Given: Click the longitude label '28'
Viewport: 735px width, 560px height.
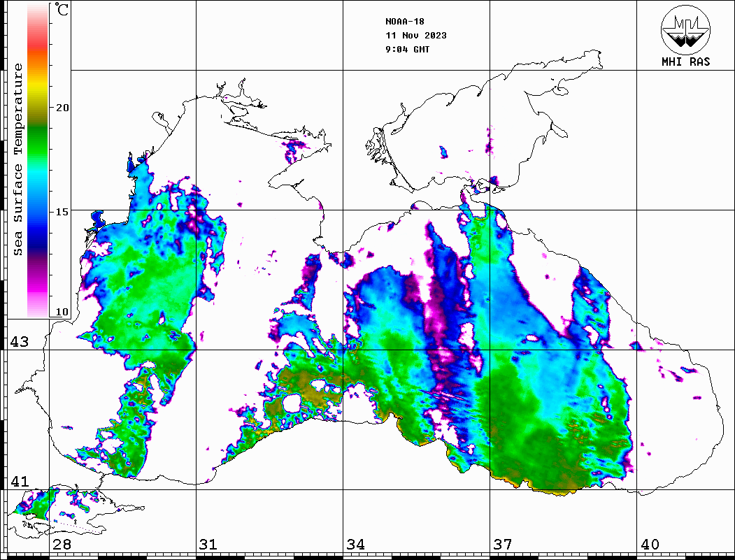Looking at the screenshot, I should pos(62,544).
